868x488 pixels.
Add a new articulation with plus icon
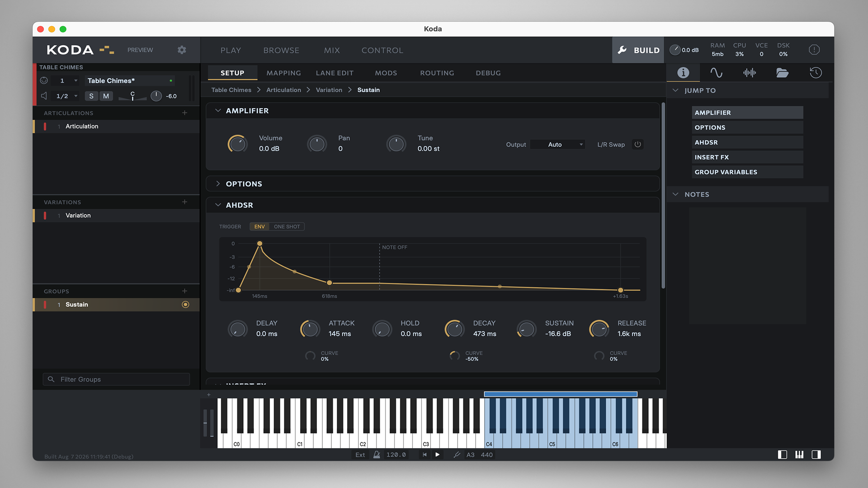[x=184, y=113]
